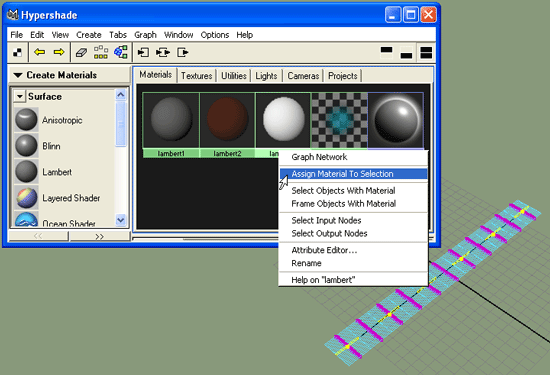Open the View menu
The image size is (550, 375).
tap(60, 35)
